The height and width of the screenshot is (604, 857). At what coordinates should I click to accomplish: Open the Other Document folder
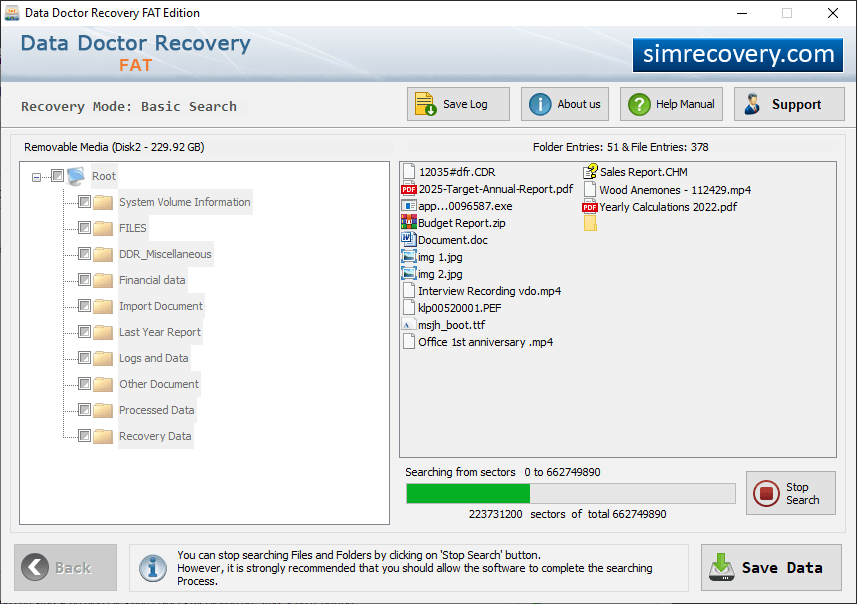coord(159,384)
